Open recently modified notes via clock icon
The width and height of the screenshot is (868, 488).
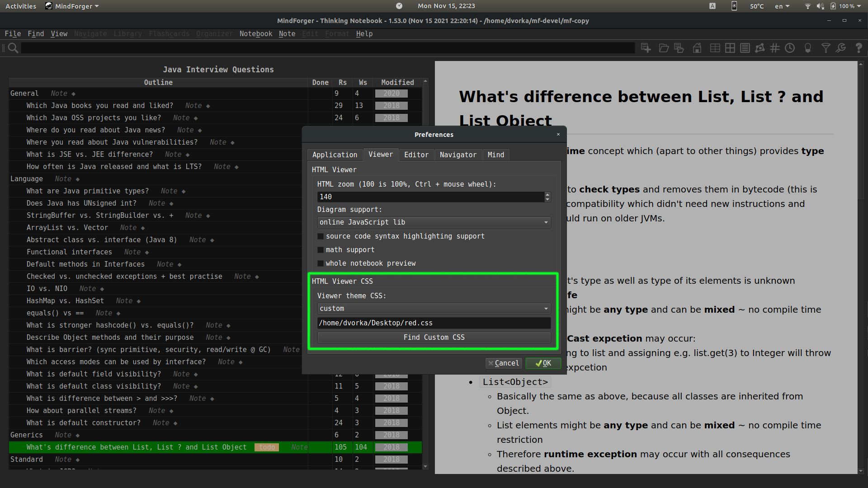click(790, 48)
